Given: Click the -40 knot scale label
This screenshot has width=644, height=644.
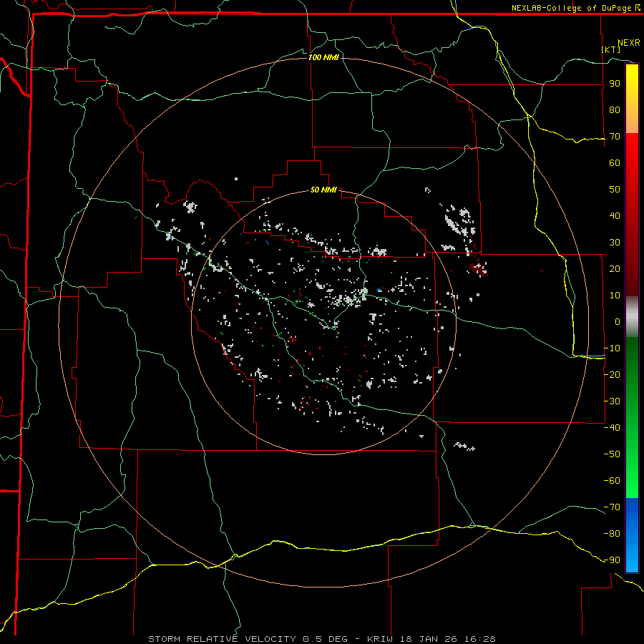Looking at the screenshot, I should pyautogui.click(x=612, y=428).
